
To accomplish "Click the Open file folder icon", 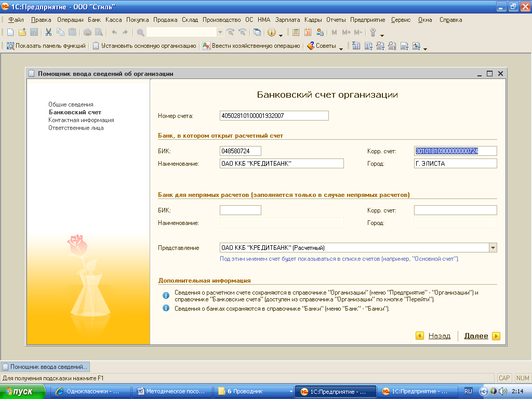I will click(x=22, y=32).
